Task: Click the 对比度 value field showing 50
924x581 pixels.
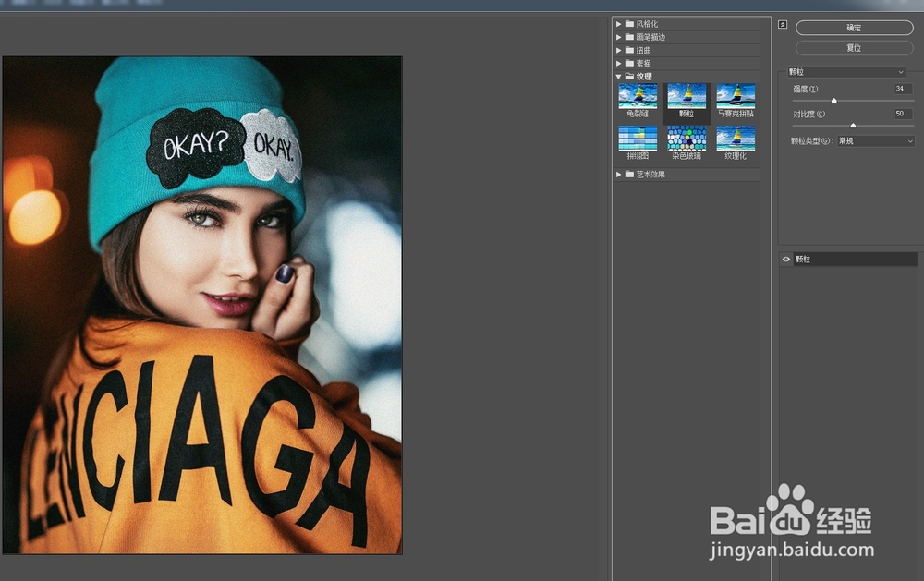Action: [904, 114]
